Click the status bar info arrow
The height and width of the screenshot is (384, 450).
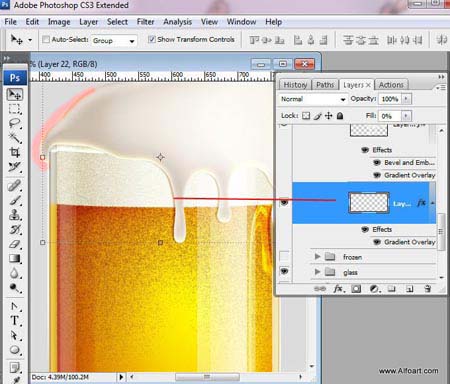coord(121,377)
